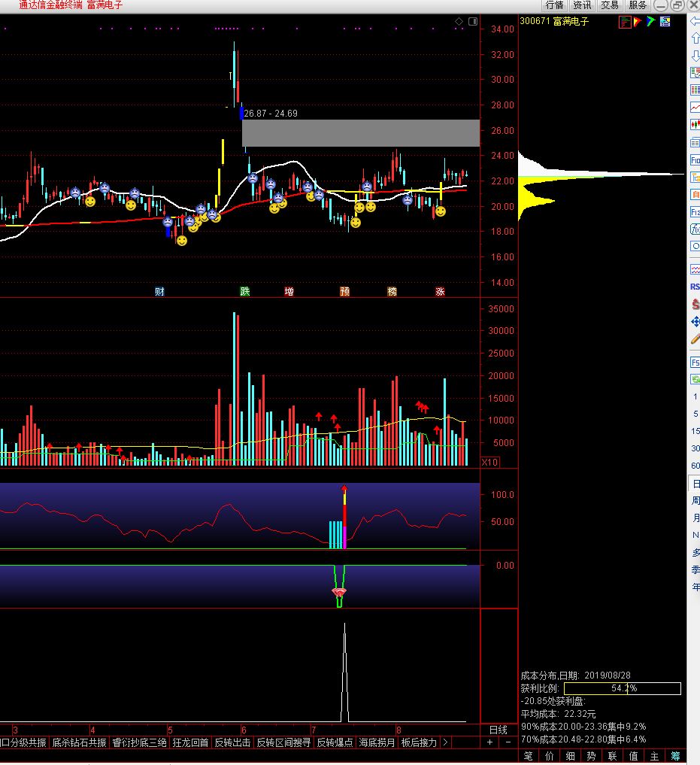Click the RS indicator icon in sidebar
The image size is (700, 765).
(x=695, y=287)
